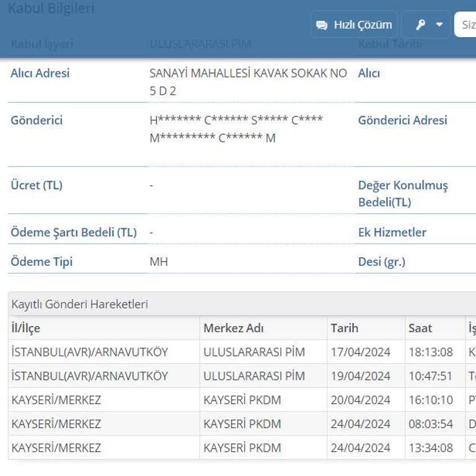Click the first ULUSLARARASI PİM center cell
This screenshot has width=476, height=476.
pyautogui.click(x=254, y=352)
